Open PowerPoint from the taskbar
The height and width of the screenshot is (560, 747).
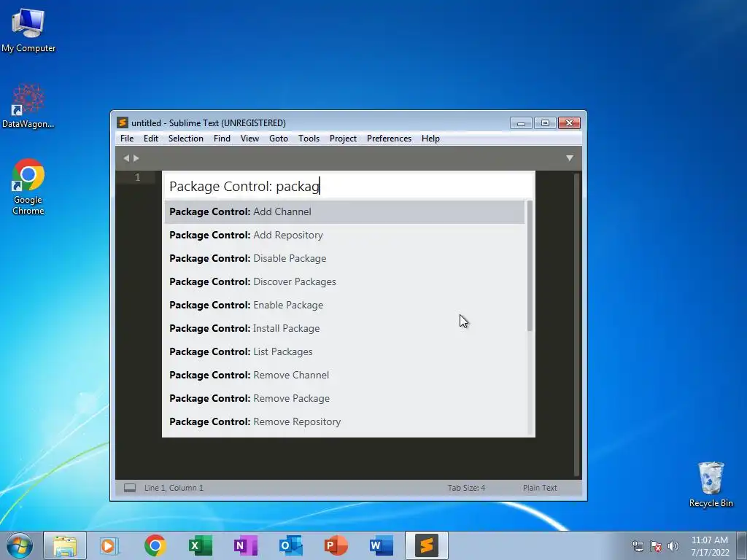click(336, 545)
